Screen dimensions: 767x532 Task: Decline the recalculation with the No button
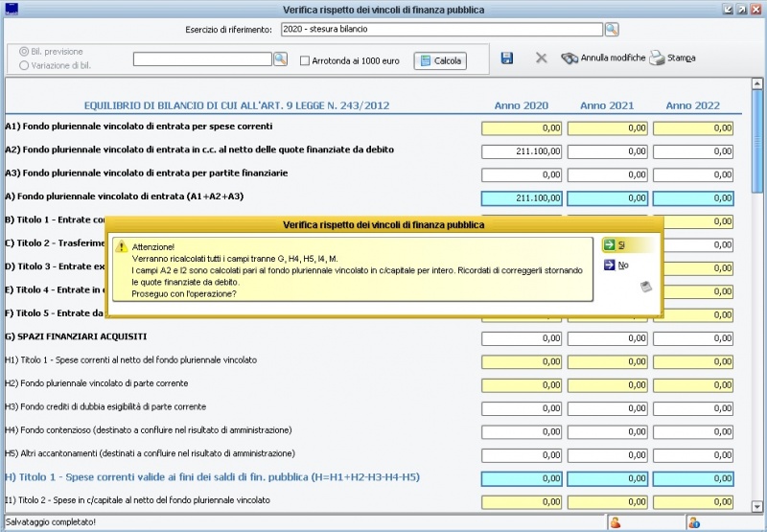click(616, 266)
